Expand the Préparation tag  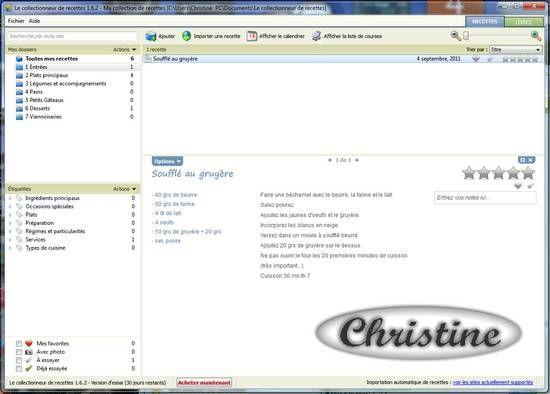[x=10, y=223]
